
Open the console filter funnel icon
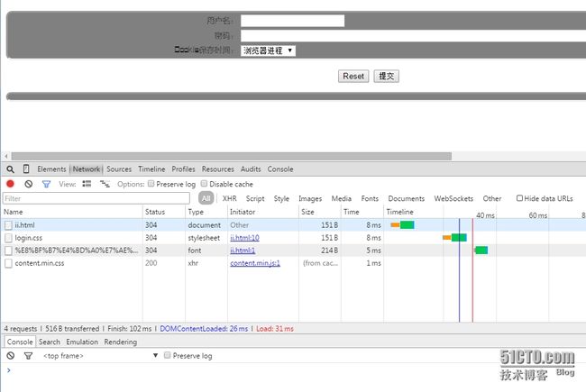(28, 356)
